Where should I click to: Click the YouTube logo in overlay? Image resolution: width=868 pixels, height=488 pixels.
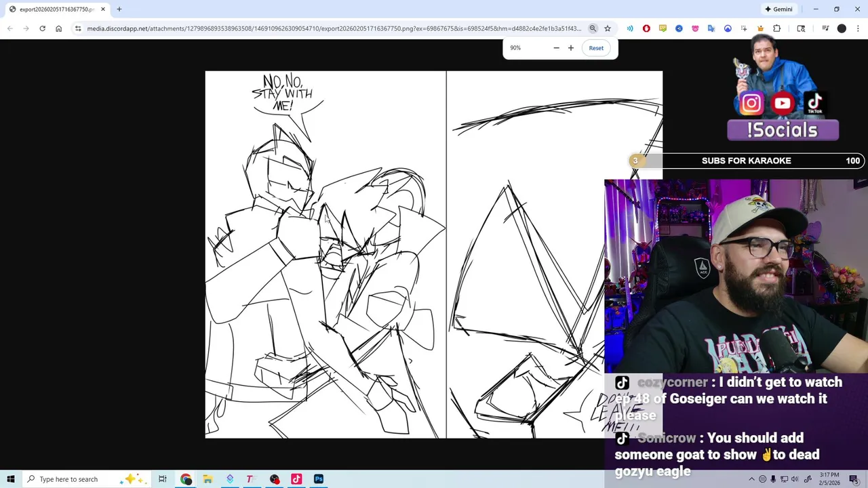tap(783, 104)
